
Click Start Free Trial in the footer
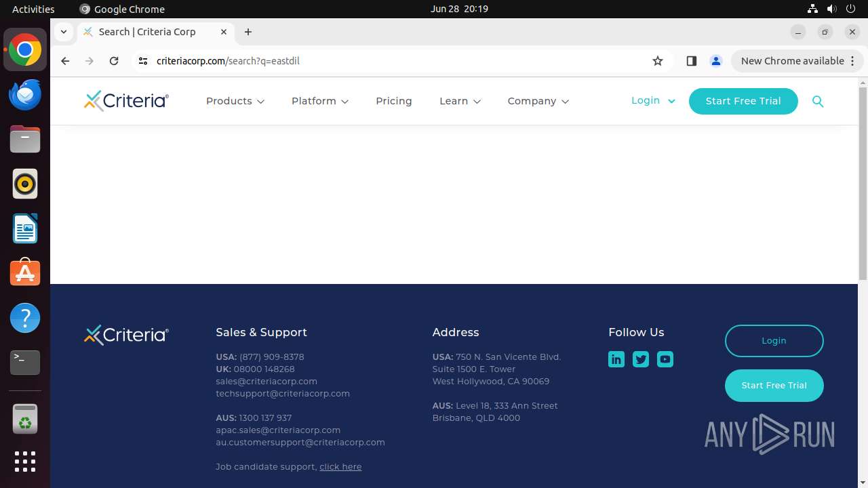tap(774, 386)
